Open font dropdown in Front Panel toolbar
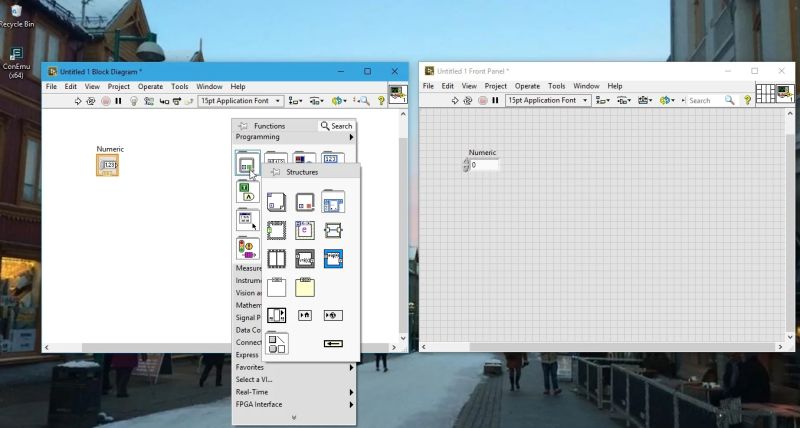The width and height of the screenshot is (800, 428). point(548,100)
